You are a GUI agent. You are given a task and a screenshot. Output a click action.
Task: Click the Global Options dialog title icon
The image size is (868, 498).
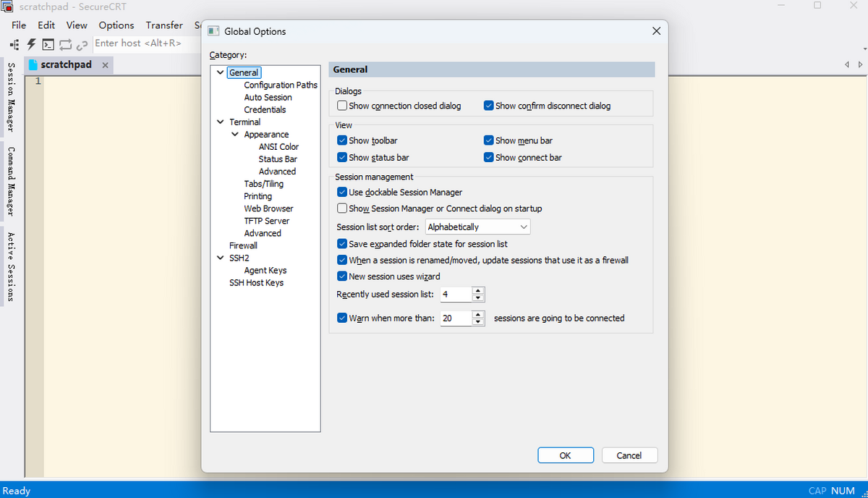(x=214, y=31)
